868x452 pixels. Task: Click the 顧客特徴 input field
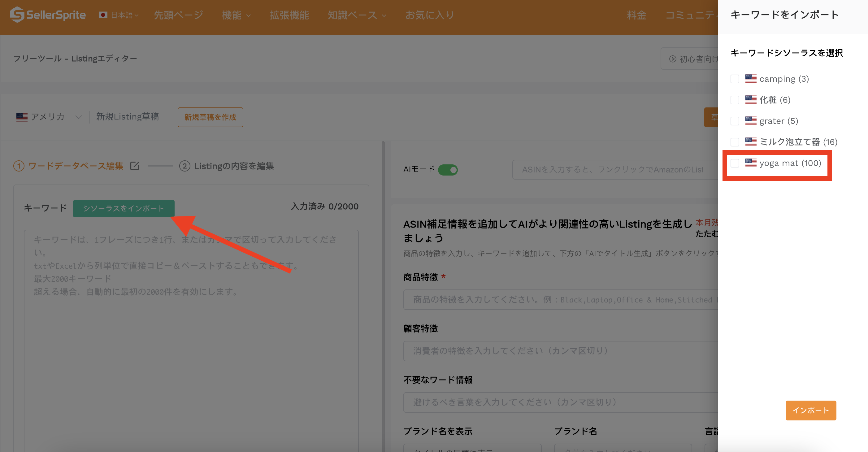coord(560,351)
